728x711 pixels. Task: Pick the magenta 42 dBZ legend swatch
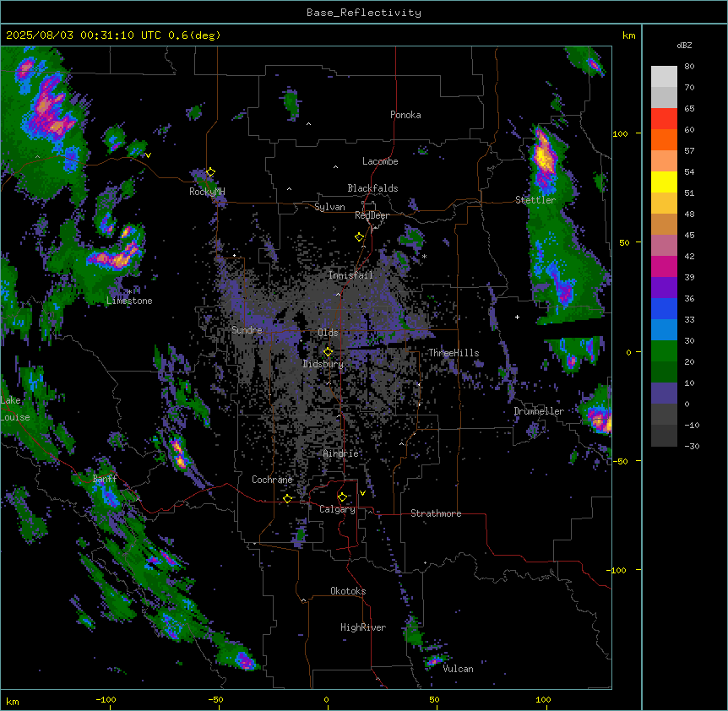(x=664, y=266)
